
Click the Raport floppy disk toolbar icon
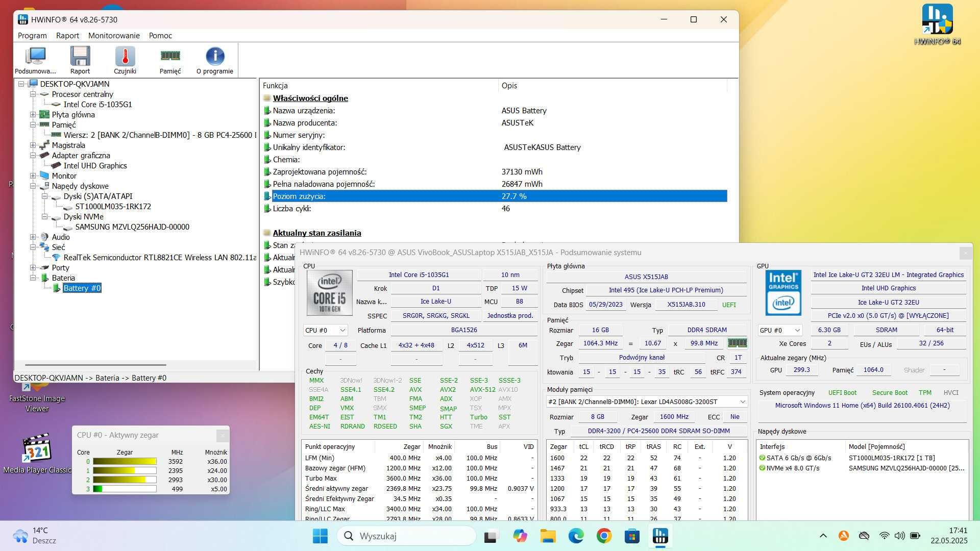click(80, 60)
